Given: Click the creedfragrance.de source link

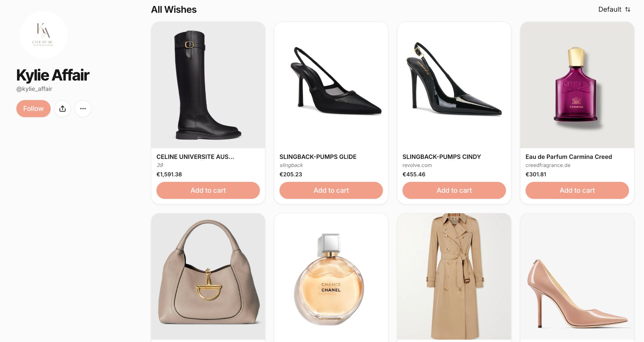Looking at the screenshot, I should [548, 165].
